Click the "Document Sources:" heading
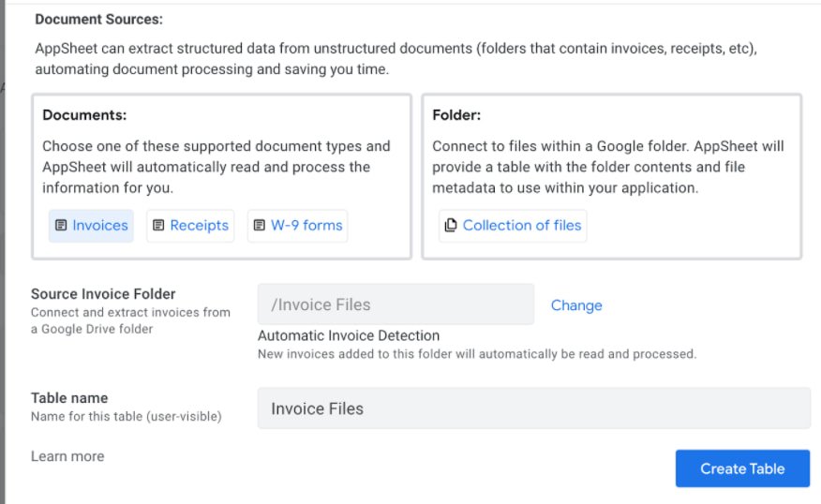 99,20
